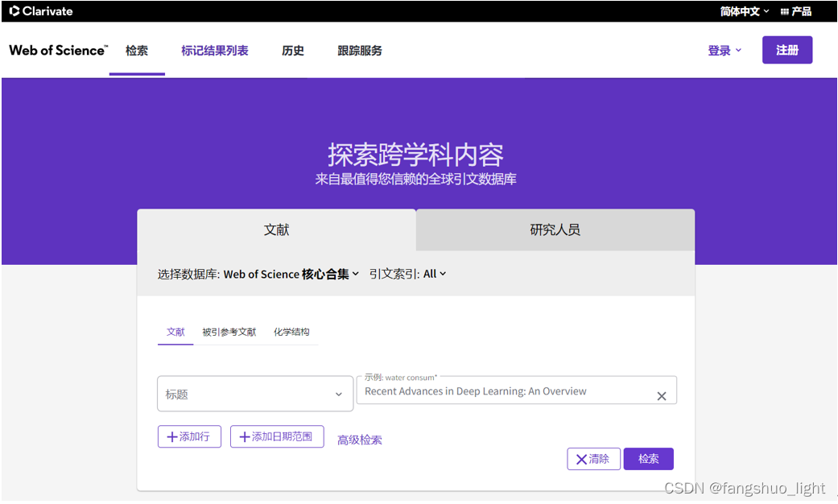Open the 历史 history page
The width and height of the screenshot is (838, 504).
coord(293,51)
